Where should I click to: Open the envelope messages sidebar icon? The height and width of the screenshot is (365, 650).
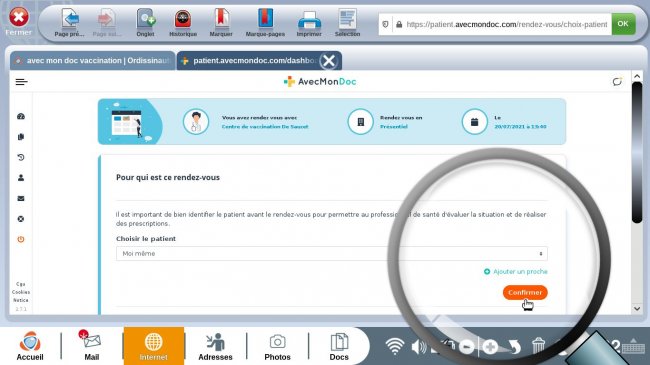tap(21, 198)
